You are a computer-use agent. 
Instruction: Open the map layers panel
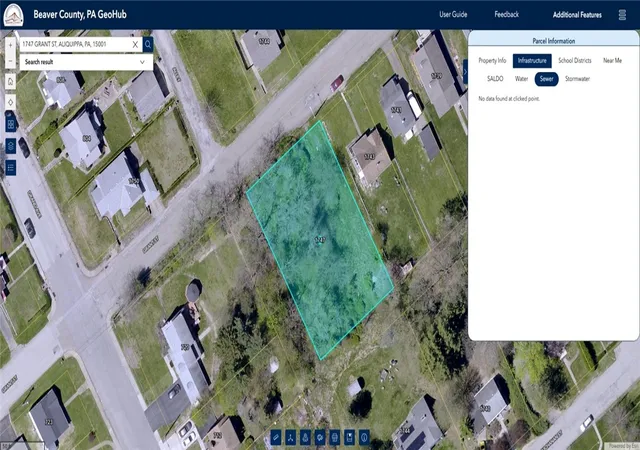(x=11, y=146)
